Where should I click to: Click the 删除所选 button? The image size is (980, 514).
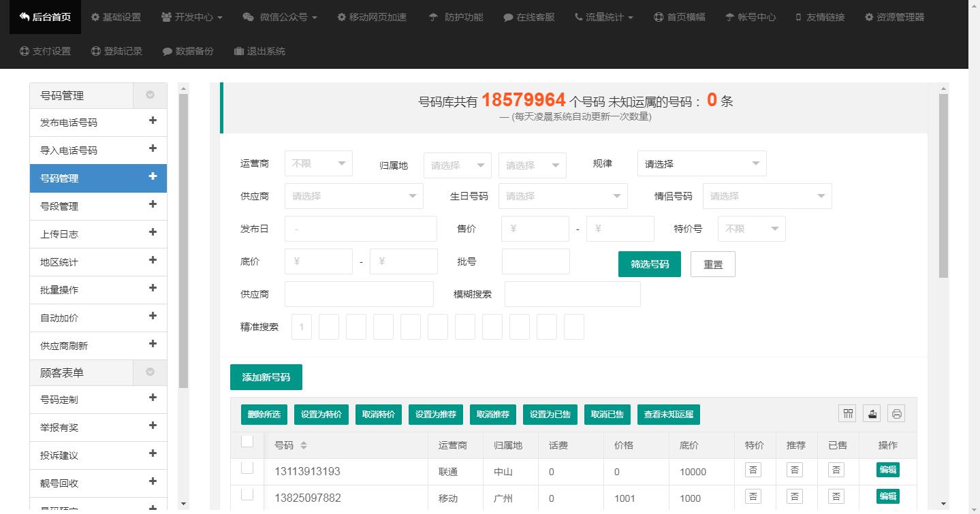click(x=264, y=414)
